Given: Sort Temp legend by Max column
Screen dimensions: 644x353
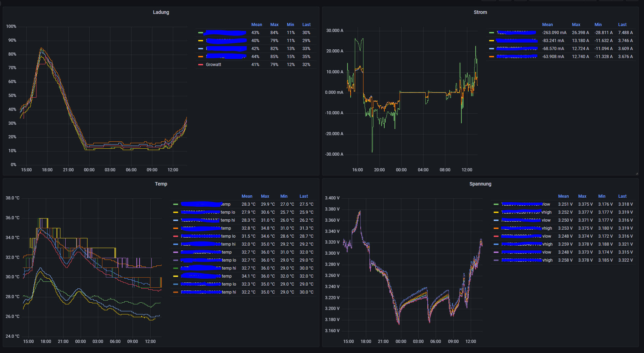Looking at the screenshot, I should click(x=265, y=196).
